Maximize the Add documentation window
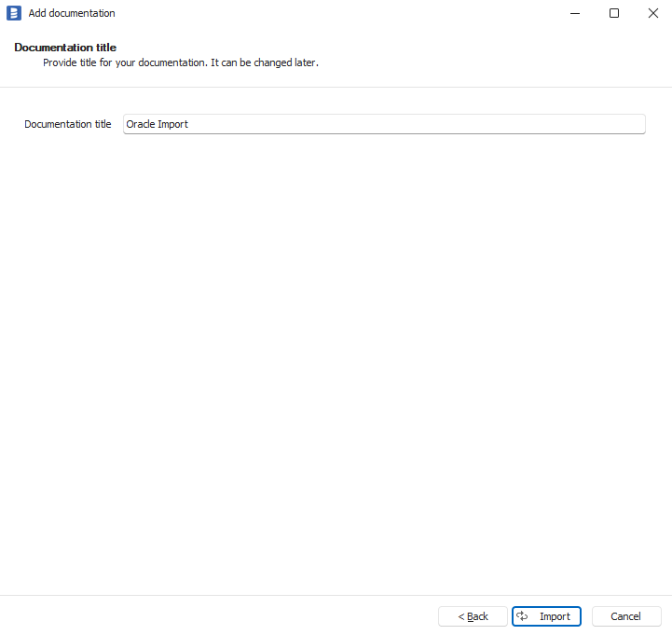The height and width of the screenshot is (635, 672). pyautogui.click(x=614, y=13)
